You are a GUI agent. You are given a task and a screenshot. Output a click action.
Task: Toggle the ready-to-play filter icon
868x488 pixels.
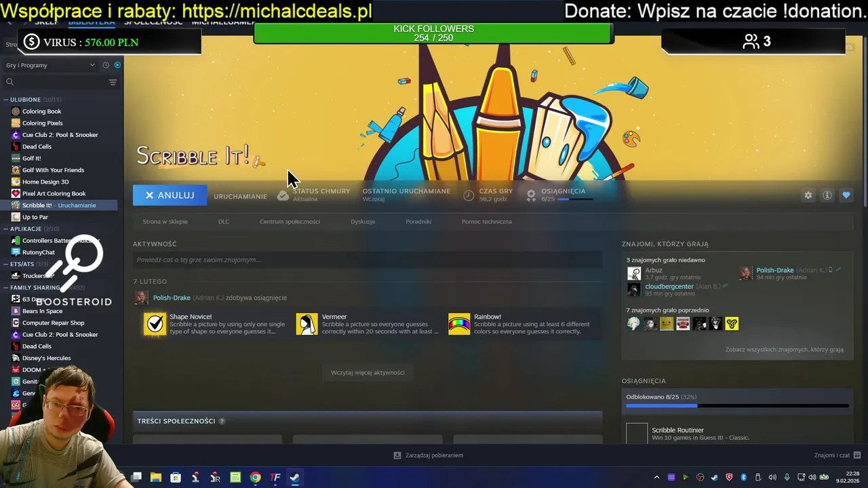click(117, 65)
